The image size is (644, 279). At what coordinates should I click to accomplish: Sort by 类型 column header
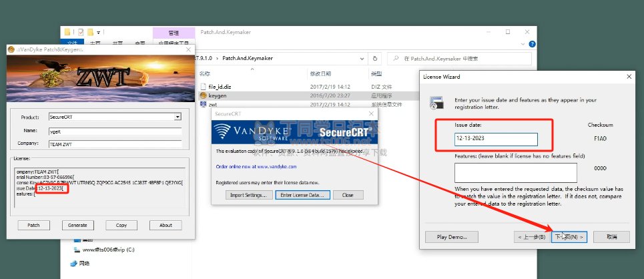point(376,73)
